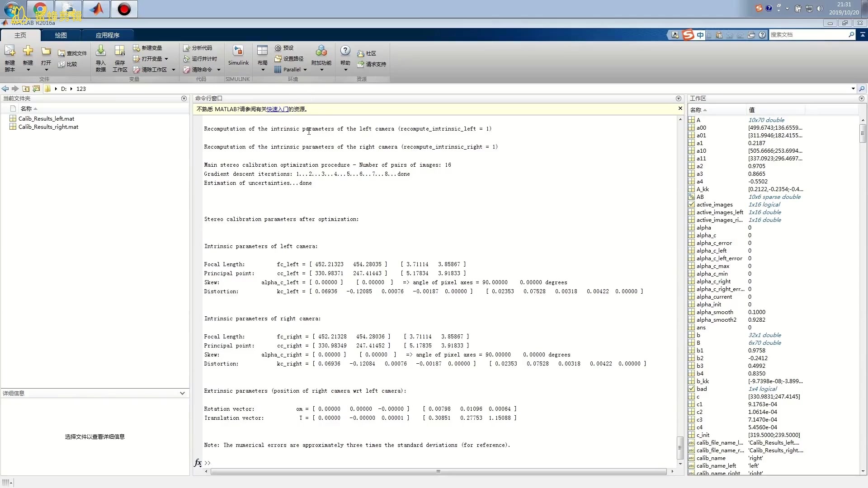Click the Import Data (导入数据) icon

(x=101, y=51)
